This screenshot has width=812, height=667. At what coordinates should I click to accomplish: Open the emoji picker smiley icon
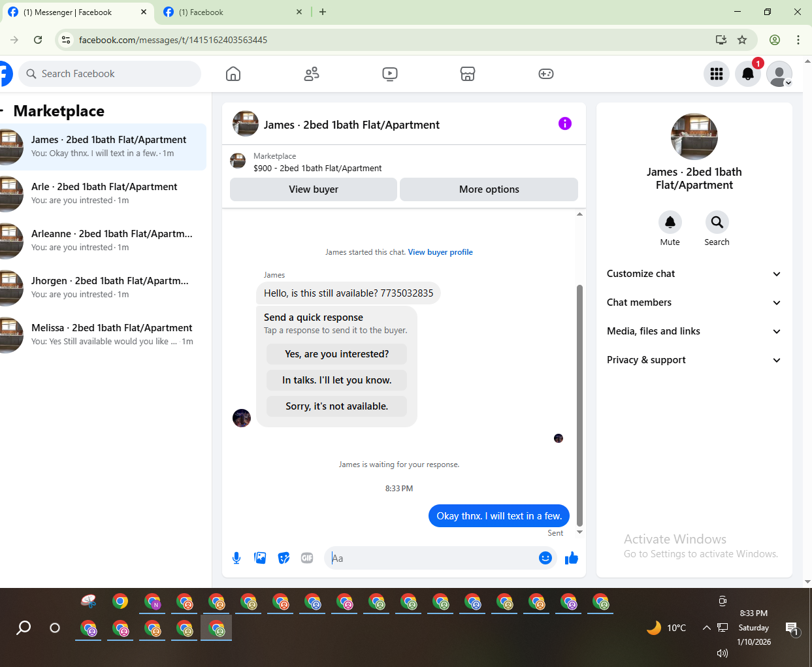click(x=545, y=558)
